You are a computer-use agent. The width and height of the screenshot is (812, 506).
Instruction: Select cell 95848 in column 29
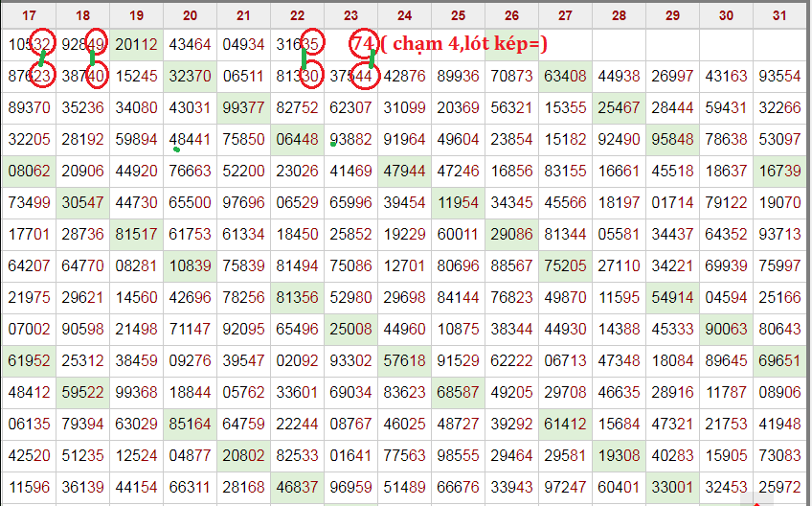(672, 139)
